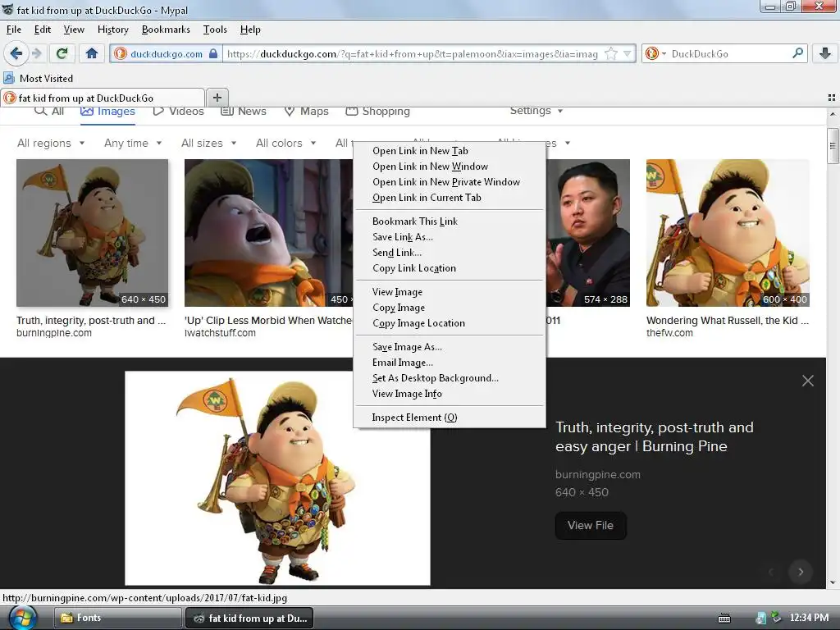Select View Image Info
This screenshot has width=840, height=630.
pos(450,393)
